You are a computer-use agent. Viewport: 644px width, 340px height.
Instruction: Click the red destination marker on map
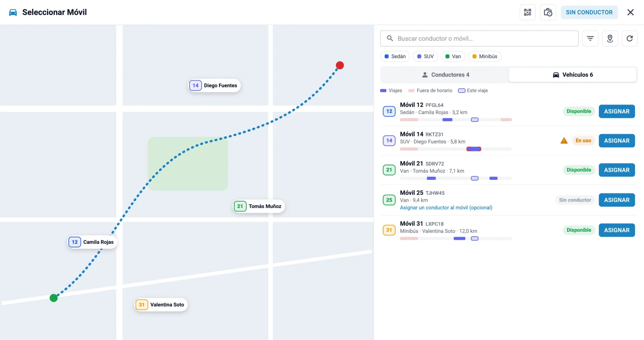[x=340, y=65]
